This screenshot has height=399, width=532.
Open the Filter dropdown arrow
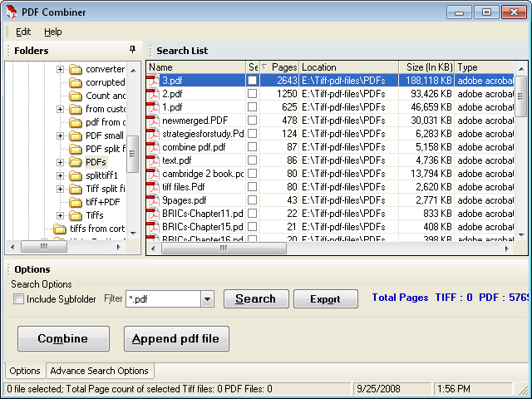click(x=207, y=299)
